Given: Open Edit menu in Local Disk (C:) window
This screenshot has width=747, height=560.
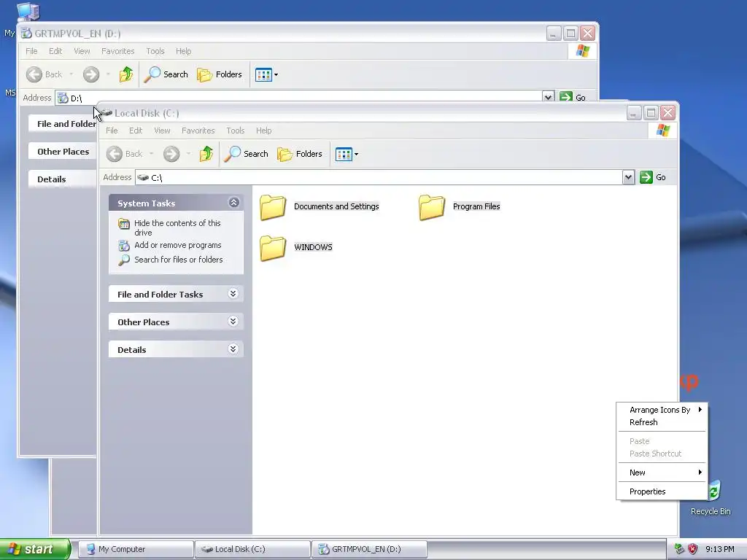Looking at the screenshot, I should pos(136,131).
